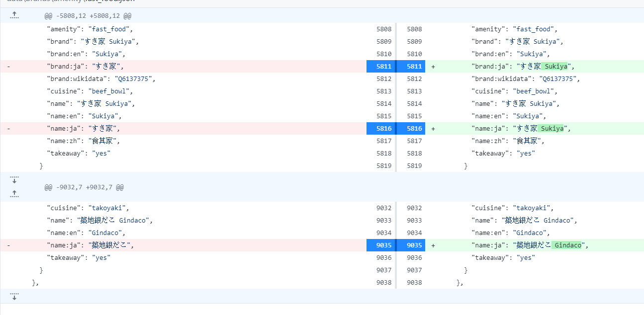Expand up above the @@ -9032,7 hunk

[x=14, y=193]
